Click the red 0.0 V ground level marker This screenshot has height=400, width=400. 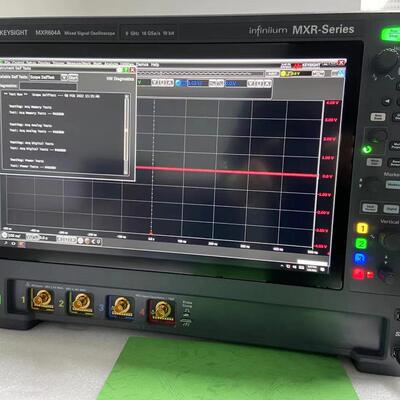pos(327,176)
